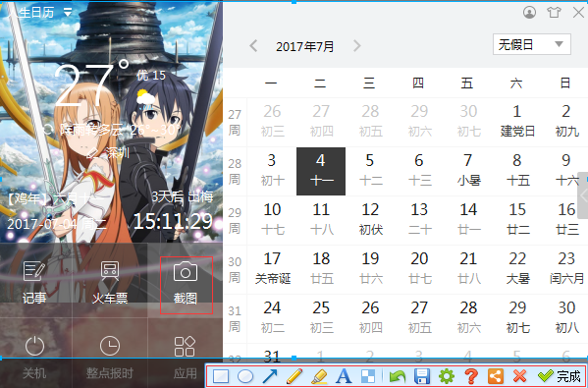Undo the last screenshot edit
The height and width of the screenshot is (388, 588).
(x=398, y=376)
